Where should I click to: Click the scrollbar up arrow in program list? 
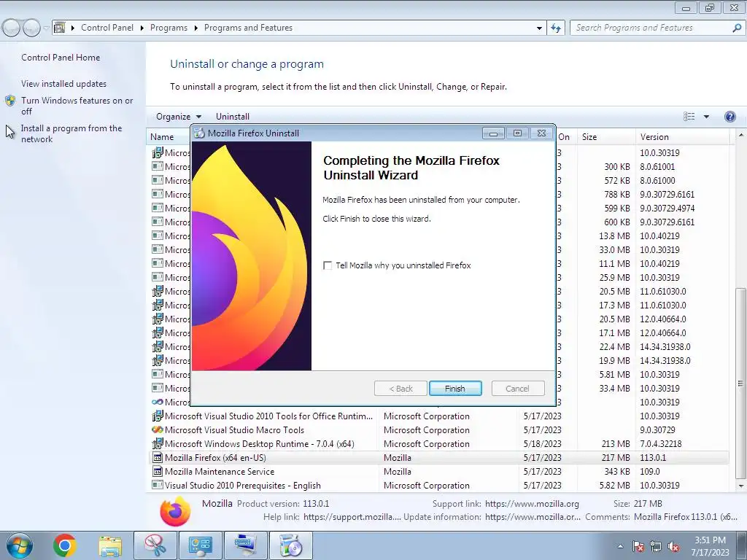741,136
